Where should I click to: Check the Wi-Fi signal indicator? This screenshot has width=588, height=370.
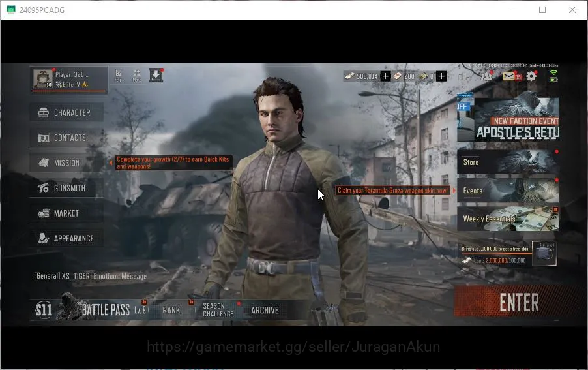point(553,72)
